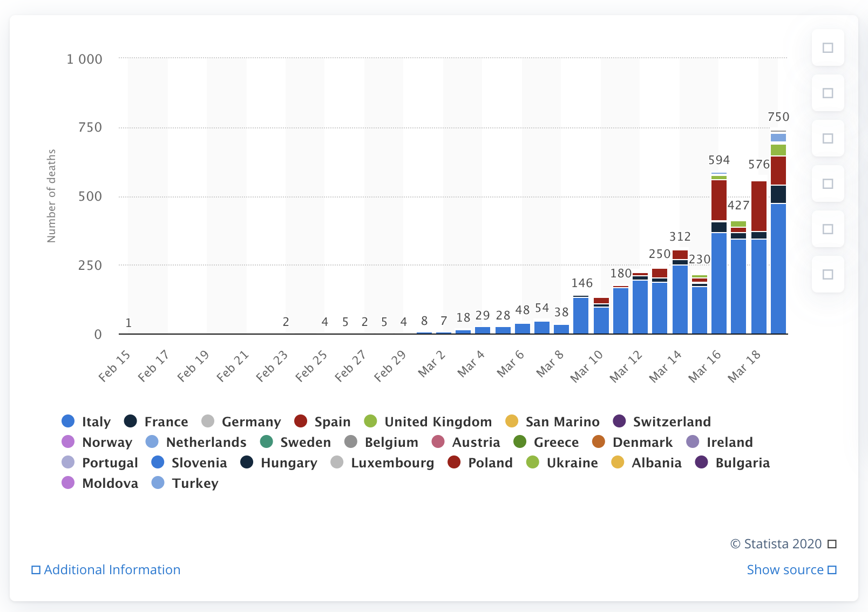Click the fourth square button in right sidebar
Image resolution: width=868 pixels, height=612 pixels.
(828, 184)
